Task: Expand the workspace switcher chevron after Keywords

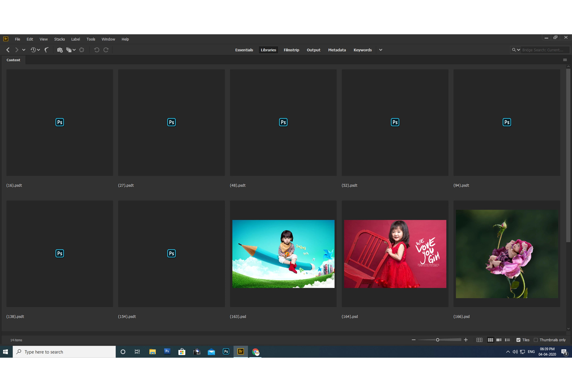Action: (380, 50)
